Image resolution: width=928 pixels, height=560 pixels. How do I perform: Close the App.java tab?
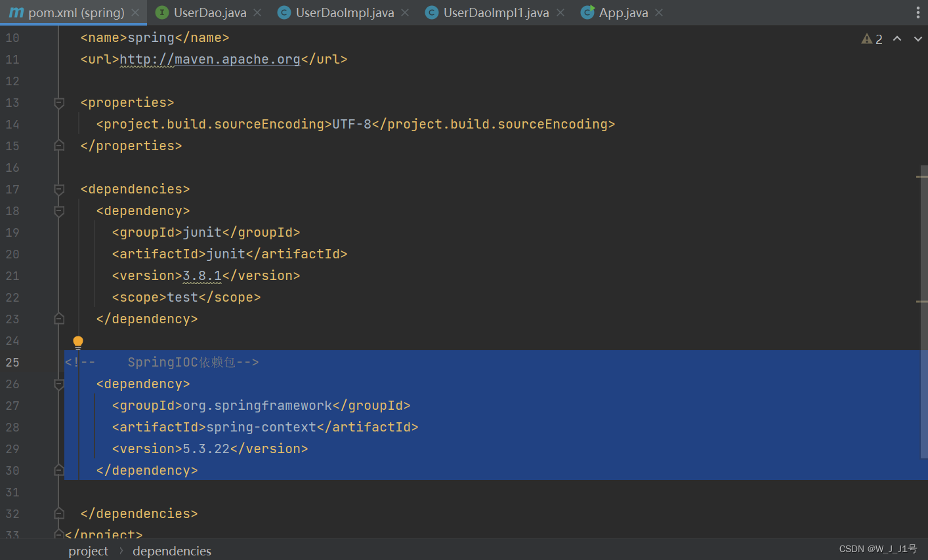[659, 12]
